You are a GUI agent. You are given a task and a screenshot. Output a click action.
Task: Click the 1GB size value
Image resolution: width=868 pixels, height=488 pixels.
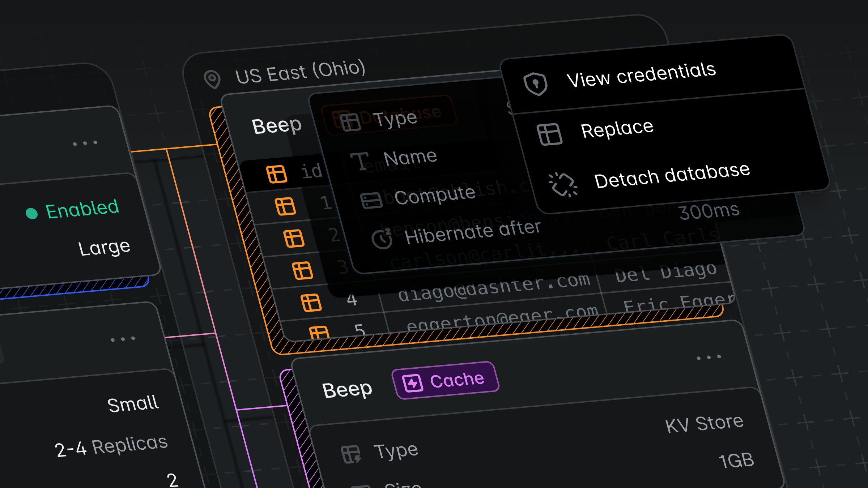pyautogui.click(x=736, y=460)
